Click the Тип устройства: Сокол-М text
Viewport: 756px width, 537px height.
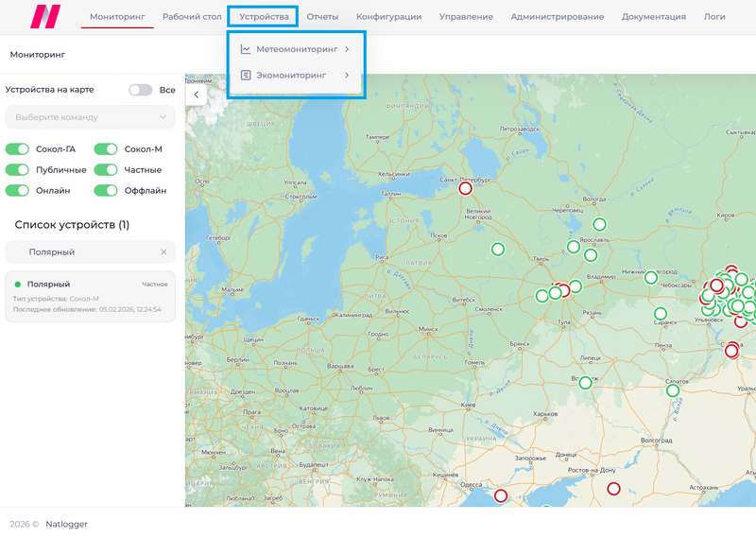(56, 299)
